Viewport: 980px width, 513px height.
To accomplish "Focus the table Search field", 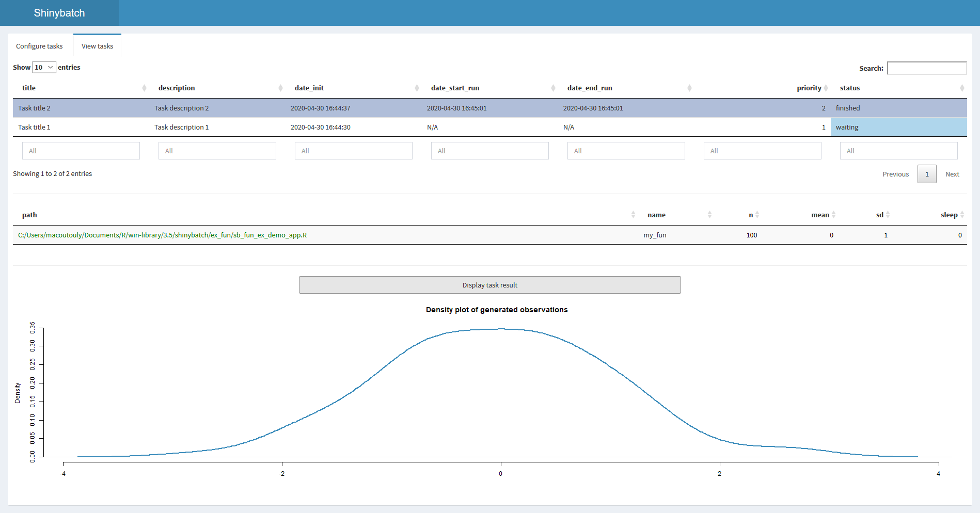I will [x=927, y=68].
